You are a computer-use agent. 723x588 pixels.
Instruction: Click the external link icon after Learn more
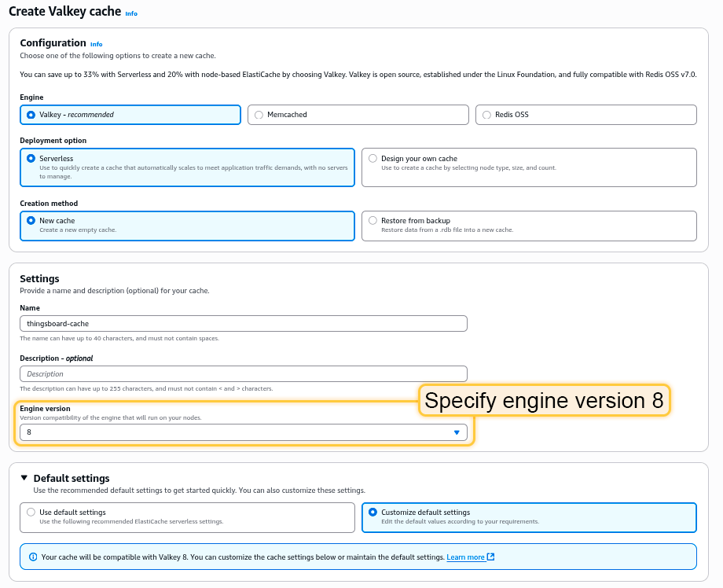[x=490, y=557]
